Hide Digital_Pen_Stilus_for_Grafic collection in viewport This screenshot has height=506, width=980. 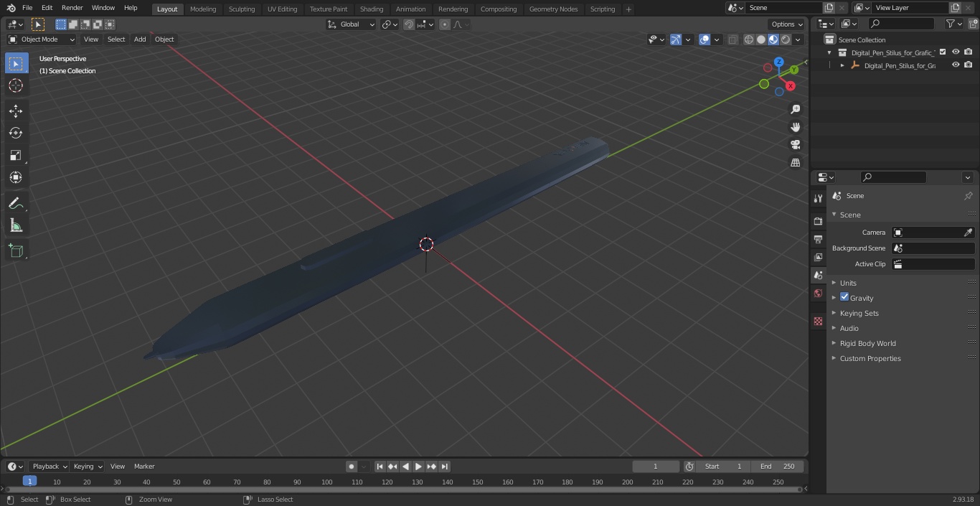click(x=956, y=52)
